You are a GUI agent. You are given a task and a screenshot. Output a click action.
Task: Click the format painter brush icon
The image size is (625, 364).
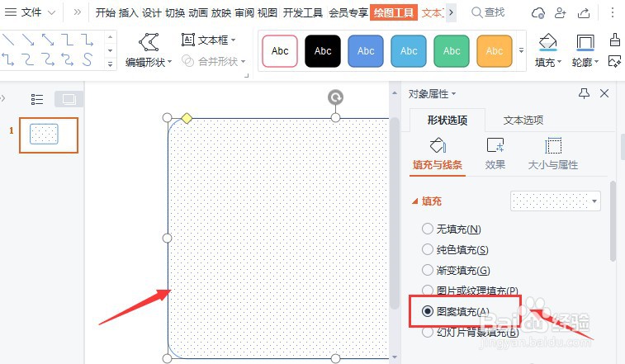615,40
